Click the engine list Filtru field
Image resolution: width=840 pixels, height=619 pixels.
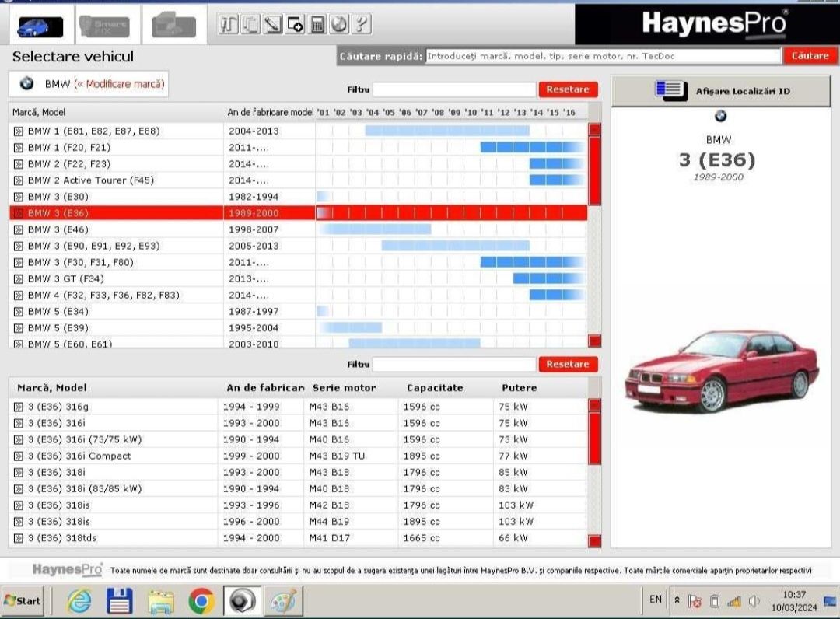click(x=454, y=364)
